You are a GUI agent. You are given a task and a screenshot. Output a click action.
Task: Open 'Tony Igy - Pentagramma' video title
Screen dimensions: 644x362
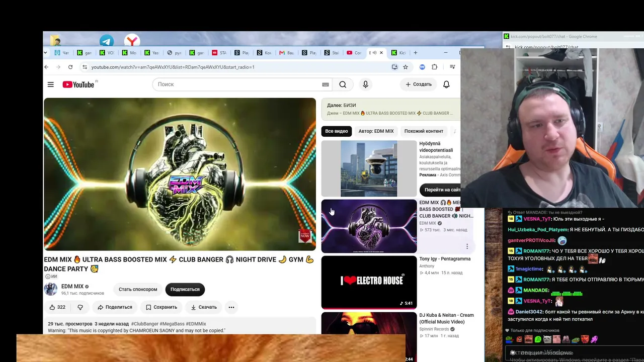(x=445, y=259)
